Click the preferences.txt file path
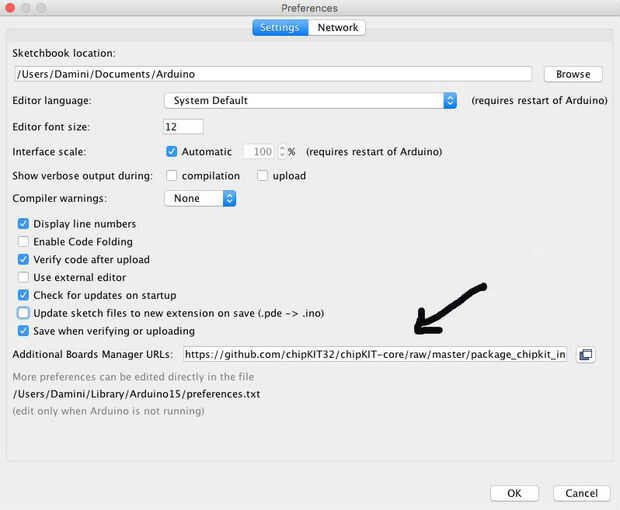 136,394
